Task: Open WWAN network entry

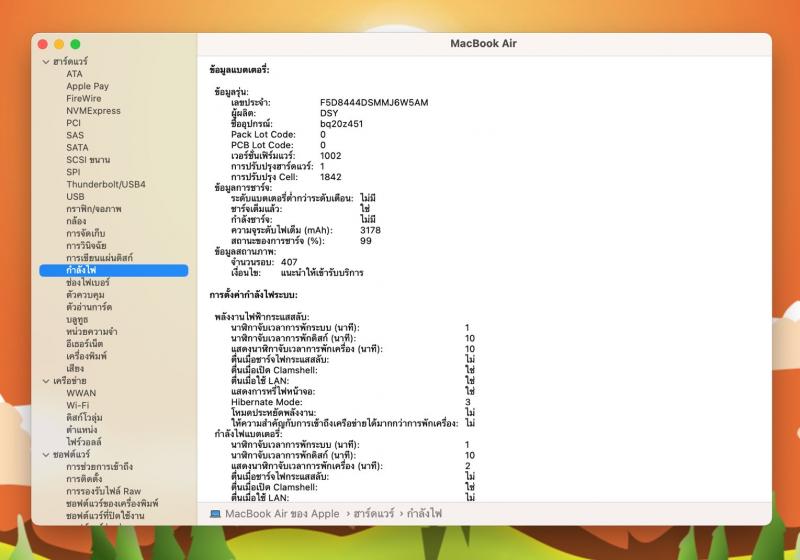Action: pos(81,393)
